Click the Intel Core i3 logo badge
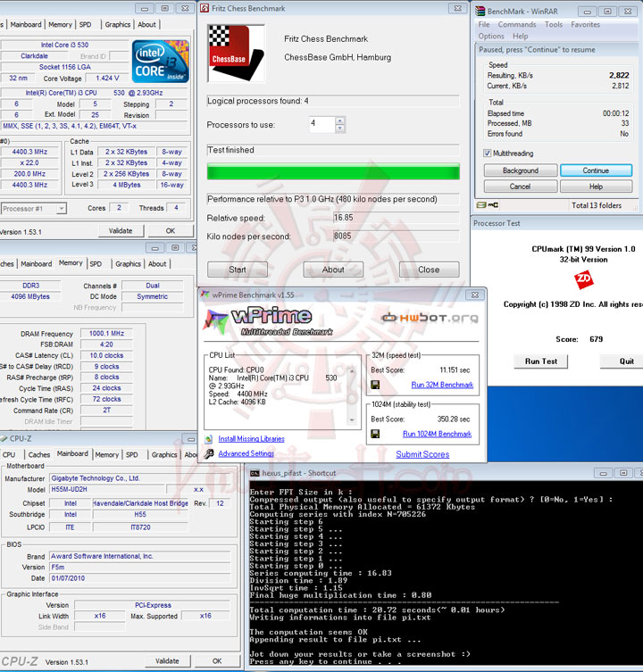The width and height of the screenshot is (643, 672). pos(161,62)
